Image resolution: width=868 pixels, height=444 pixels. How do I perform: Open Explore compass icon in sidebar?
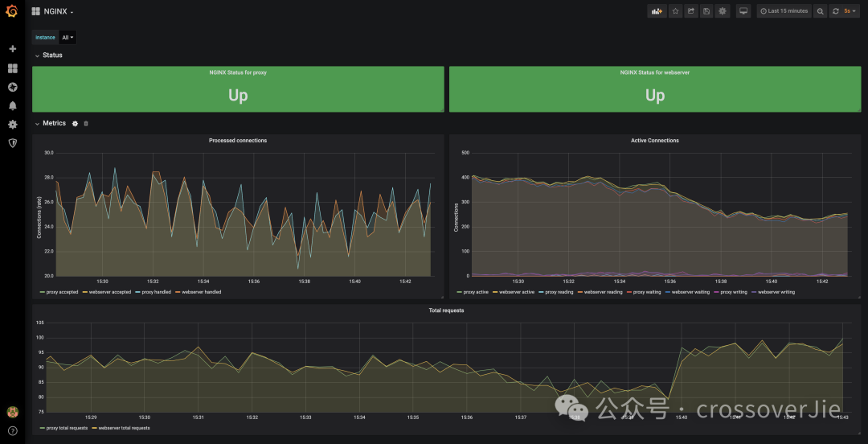click(x=12, y=87)
